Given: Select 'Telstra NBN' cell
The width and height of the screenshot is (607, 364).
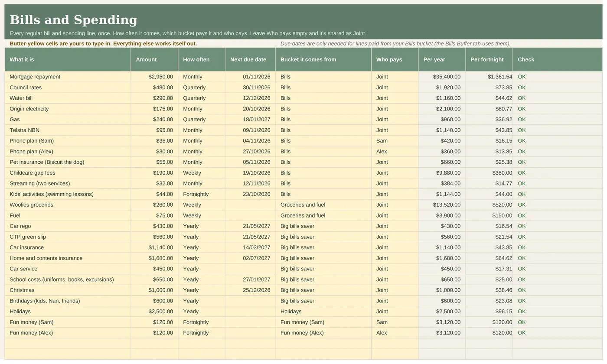Looking at the screenshot, I should pos(68,130).
